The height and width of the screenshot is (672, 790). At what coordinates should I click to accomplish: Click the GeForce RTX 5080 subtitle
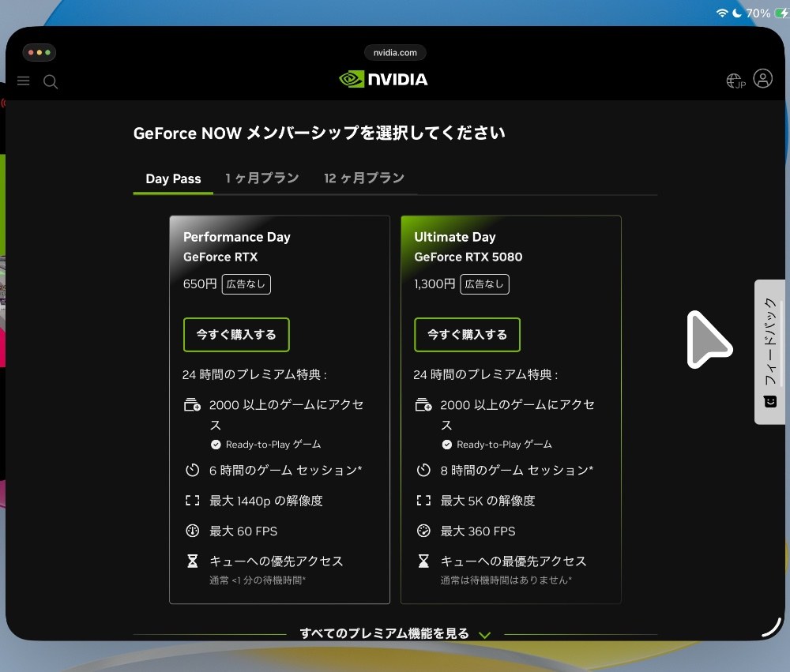click(x=468, y=257)
